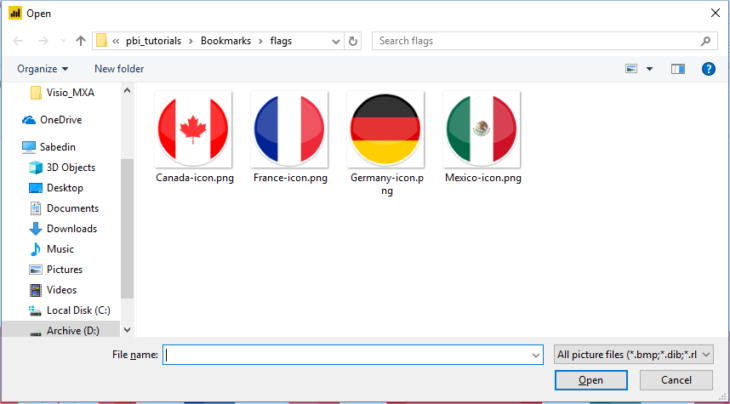
Task: Open Music in navigation pane
Action: click(51, 249)
